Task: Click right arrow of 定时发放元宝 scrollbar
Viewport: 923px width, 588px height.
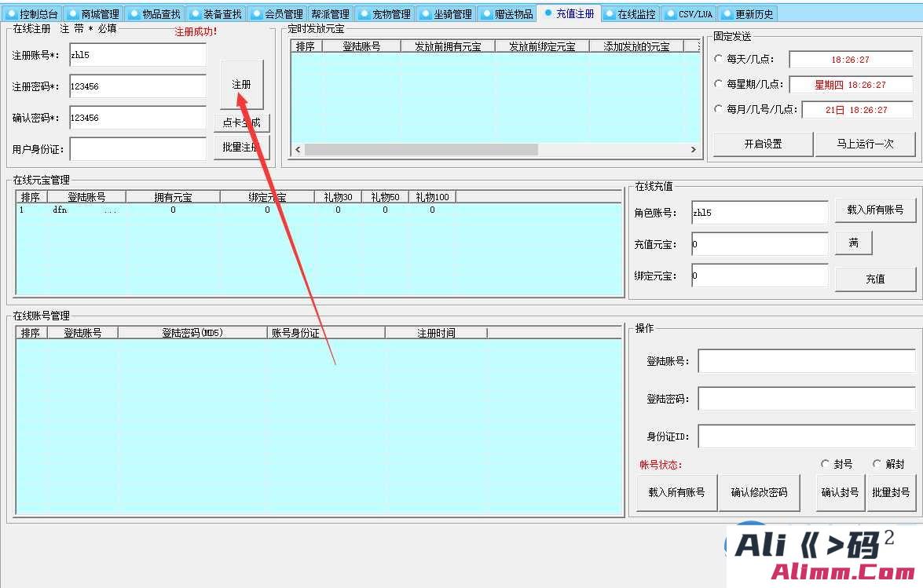Action: click(694, 149)
